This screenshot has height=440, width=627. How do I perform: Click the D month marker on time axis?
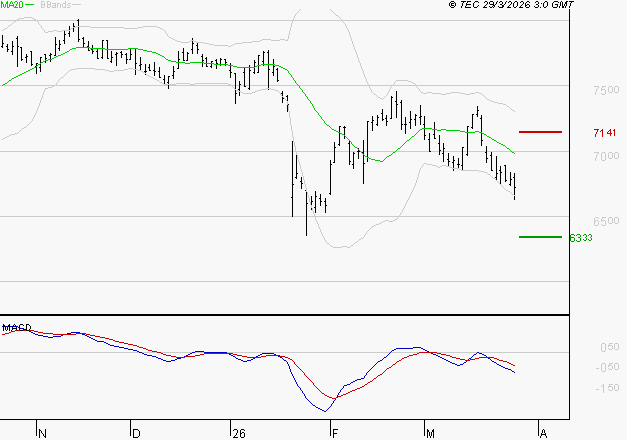click(x=136, y=433)
